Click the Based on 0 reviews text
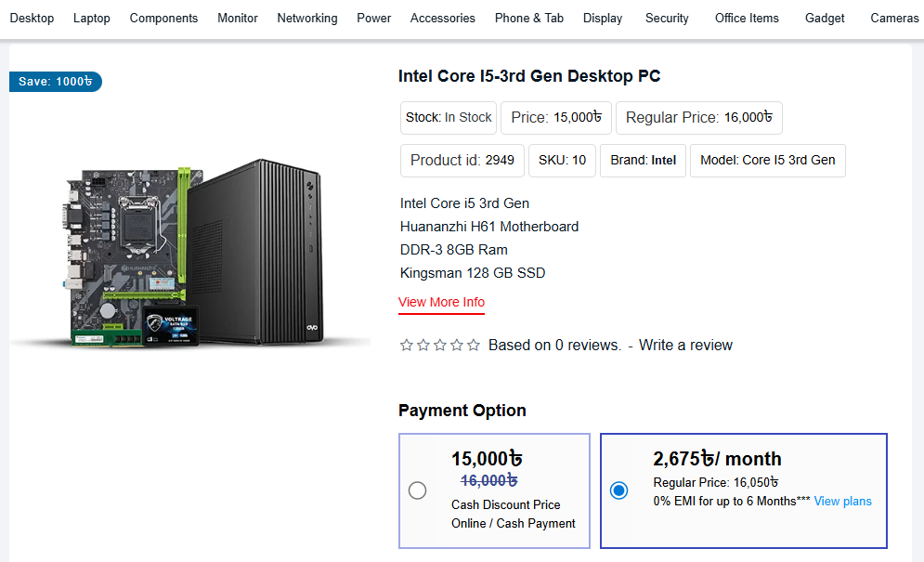This screenshot has width=924, height=562. (x=554, y=345)
